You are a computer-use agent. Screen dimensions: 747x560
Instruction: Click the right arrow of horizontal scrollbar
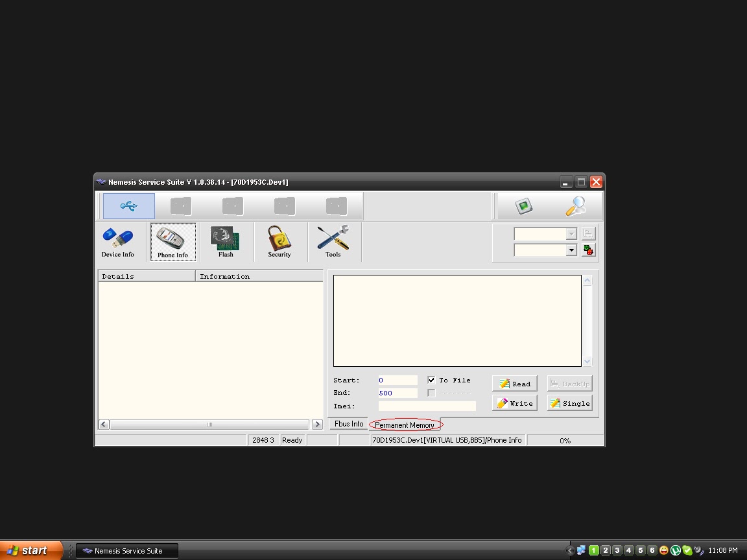click(317, 425)
